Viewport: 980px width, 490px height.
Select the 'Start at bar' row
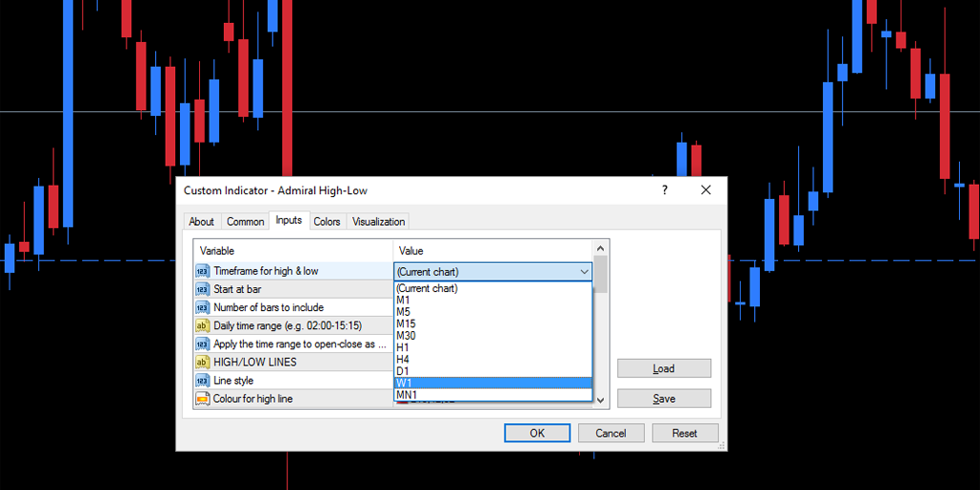coord(293,289)
